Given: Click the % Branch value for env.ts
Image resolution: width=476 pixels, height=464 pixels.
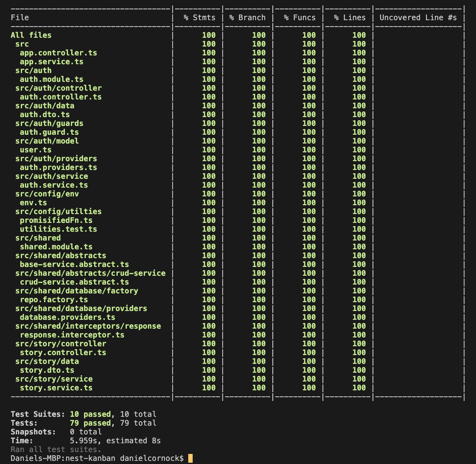Looking at the screenshot, I should coord(259,202).
